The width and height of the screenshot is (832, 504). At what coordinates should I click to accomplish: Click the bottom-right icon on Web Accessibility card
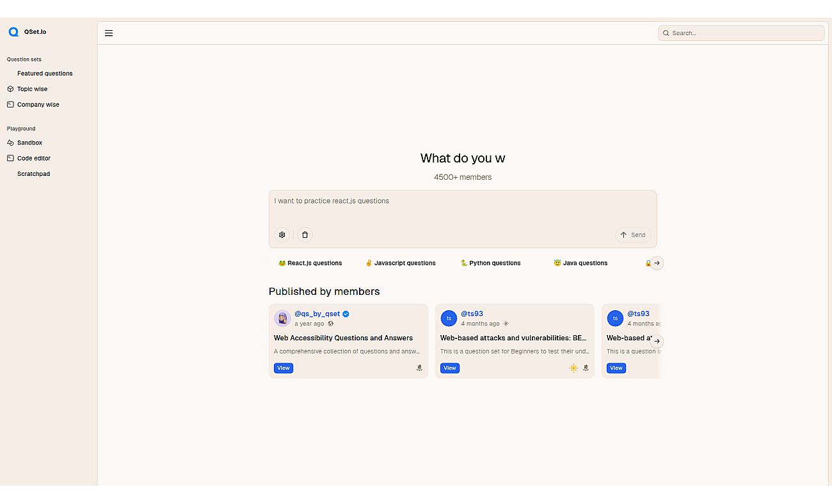[419, 368]
